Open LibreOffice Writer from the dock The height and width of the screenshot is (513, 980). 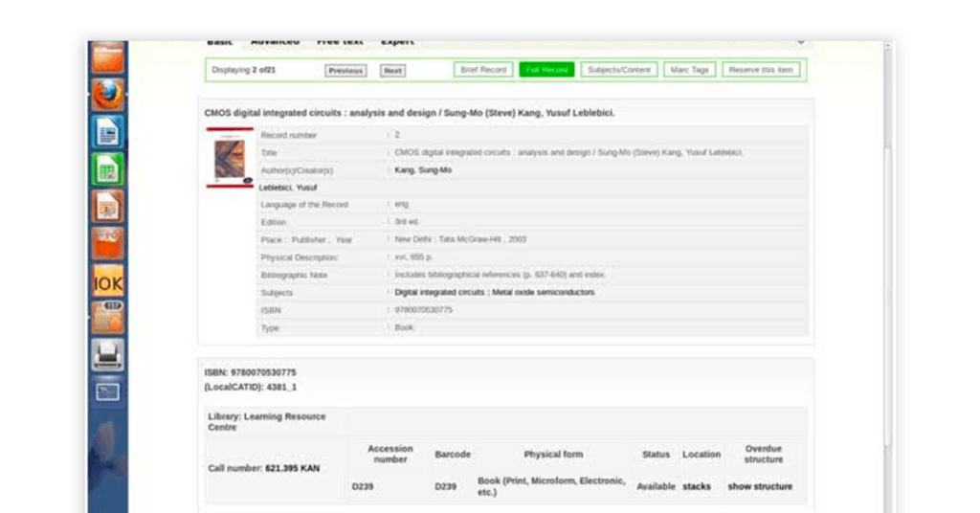(108, 132)
